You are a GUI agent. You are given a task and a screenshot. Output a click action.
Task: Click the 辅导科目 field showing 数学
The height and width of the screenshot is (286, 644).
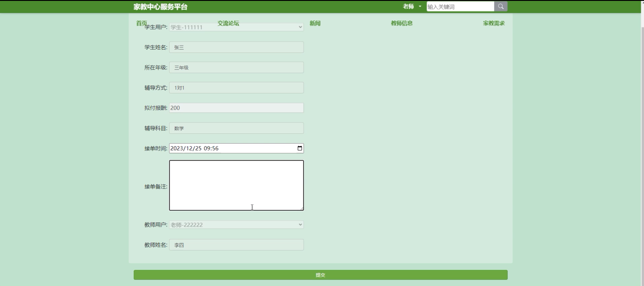pyautogui.click(x=236, y=128)
